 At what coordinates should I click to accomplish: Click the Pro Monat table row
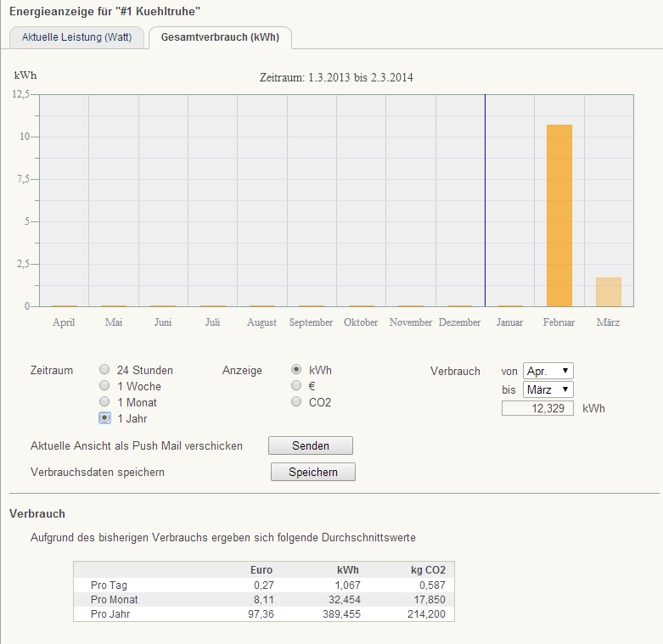(x=263, y=599)
